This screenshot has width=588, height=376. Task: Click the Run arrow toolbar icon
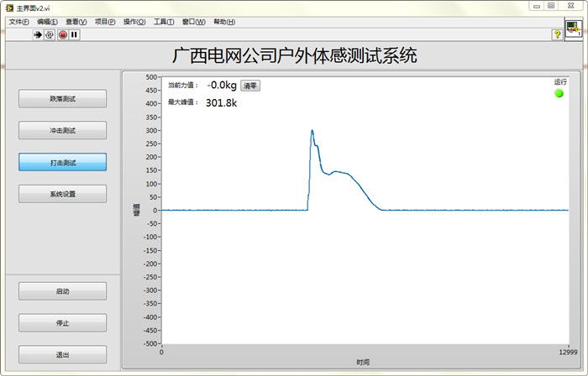tap(38, 34)
